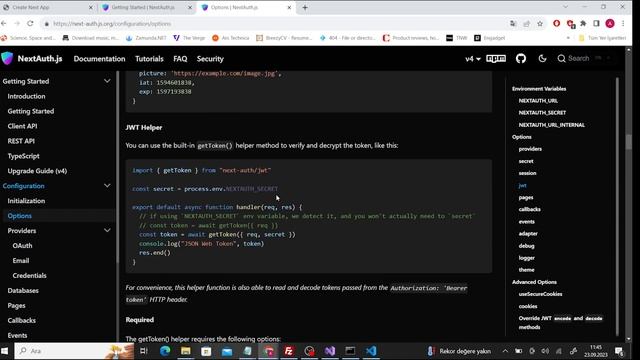Click the Search field in navbar
The width and height of the screenshot is (640, 360).
(584, 58)
